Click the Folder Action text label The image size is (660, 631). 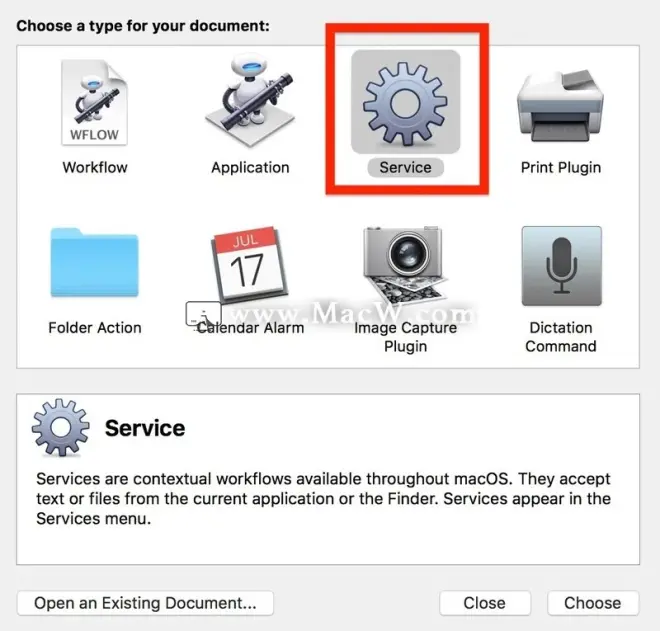click(x=95, y=327)
